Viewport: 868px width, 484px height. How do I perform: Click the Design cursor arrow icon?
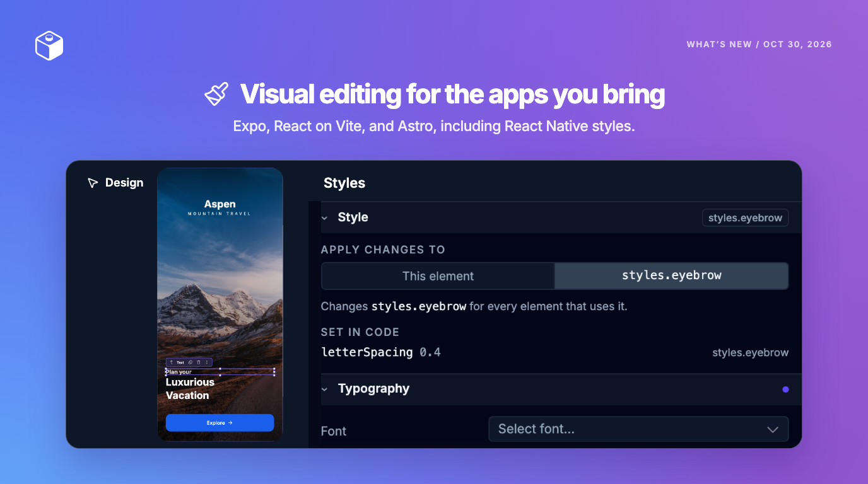tap(93, 183)
